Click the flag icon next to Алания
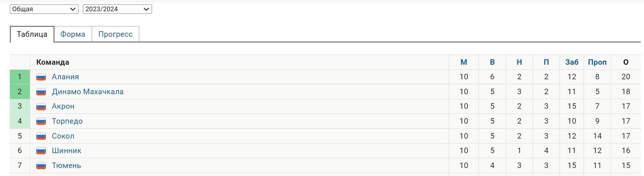The width and height of the screenshot is (644, 176). (41, 77)
